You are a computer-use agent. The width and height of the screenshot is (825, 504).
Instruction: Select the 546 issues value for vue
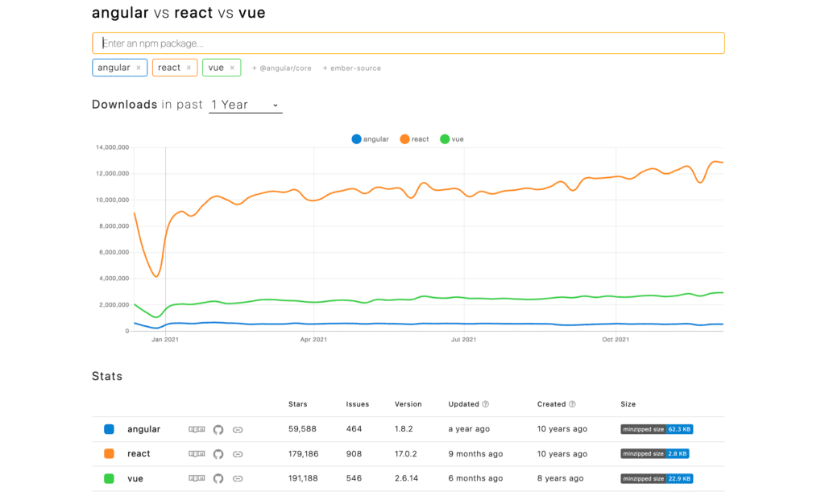[x=354, y=478]
